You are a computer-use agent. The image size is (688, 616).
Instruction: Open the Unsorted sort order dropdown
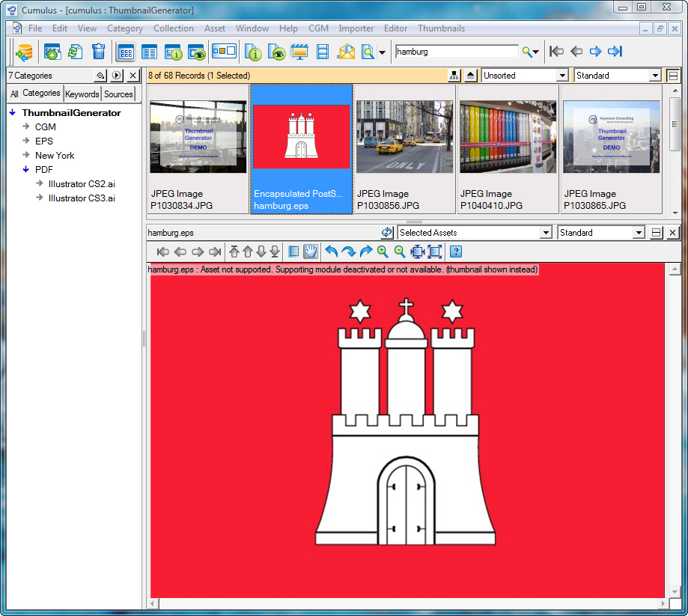[562, 76]
